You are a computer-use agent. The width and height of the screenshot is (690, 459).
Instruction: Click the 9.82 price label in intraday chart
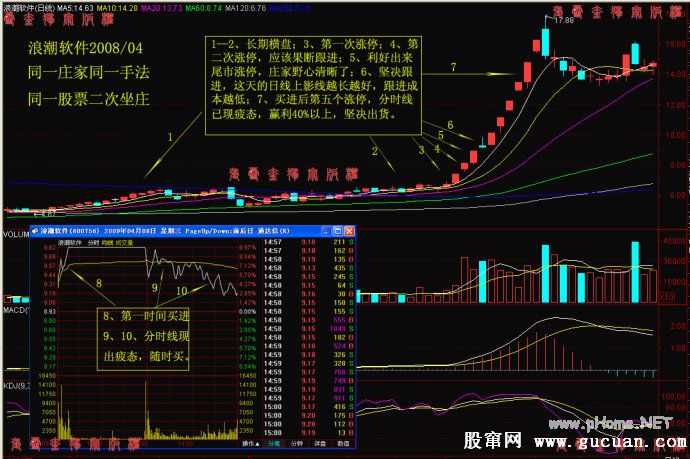click(x=50, y=248)
